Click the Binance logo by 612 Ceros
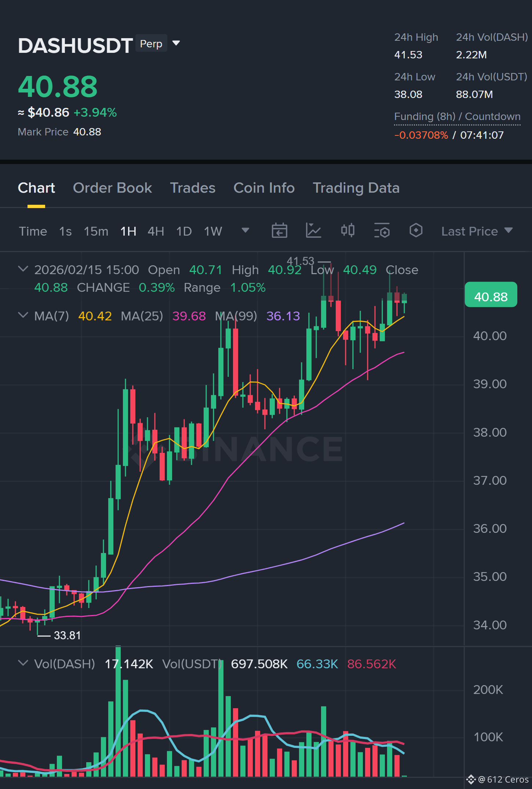Viewport: 532px width, 789px height. pyautogui.click(x=471, y=779)
